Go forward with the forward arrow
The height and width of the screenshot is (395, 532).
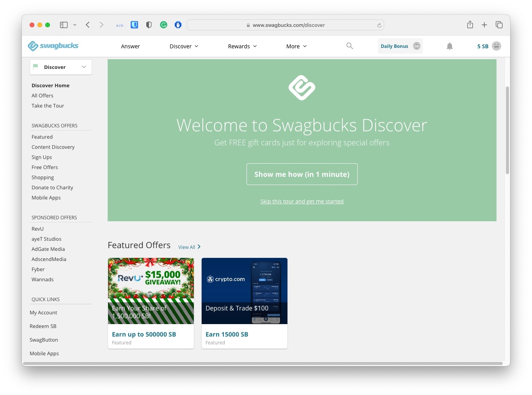click(x=101, y=25)
